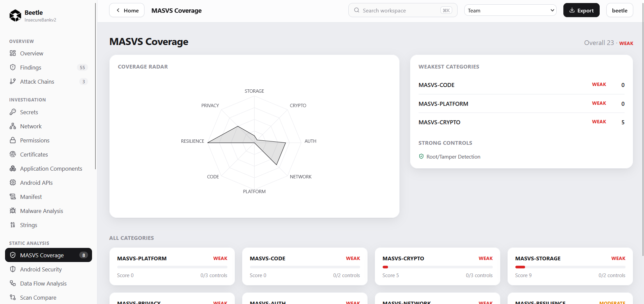The width and height of the screenshot is (644, 304).
Task: Click the Root/Tamper Detection shield icon
Action: click(421, 156)
